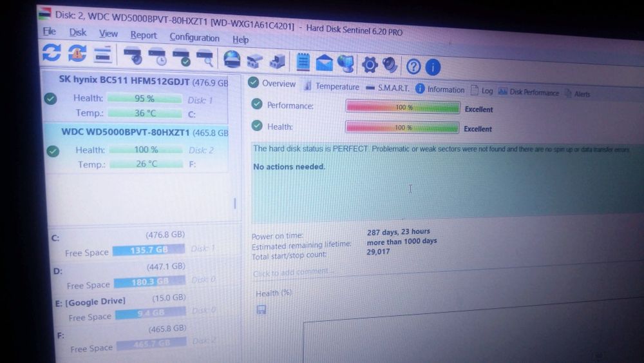Switch to the Temperature tab
This screenshot has width=644, height=363.
click(331, 86)
